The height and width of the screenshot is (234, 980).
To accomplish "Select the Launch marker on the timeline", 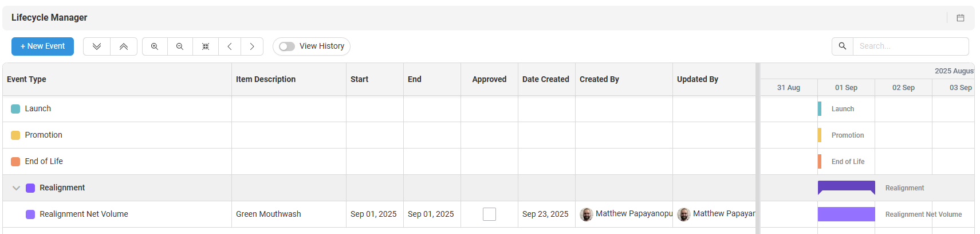I will [x=820, y=109].
